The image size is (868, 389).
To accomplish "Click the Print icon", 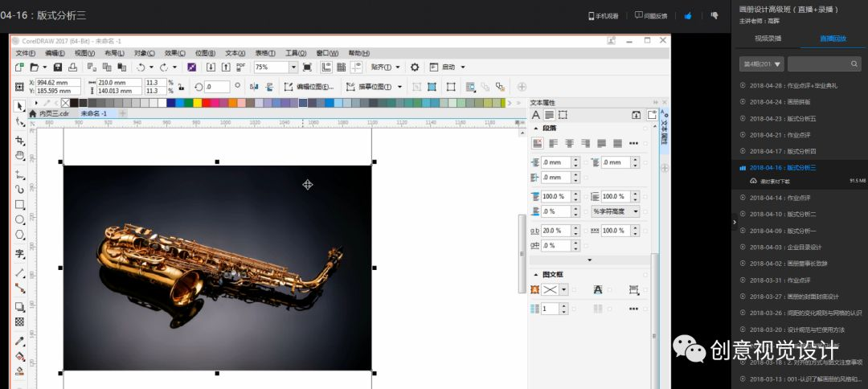I will click(72, 67).
